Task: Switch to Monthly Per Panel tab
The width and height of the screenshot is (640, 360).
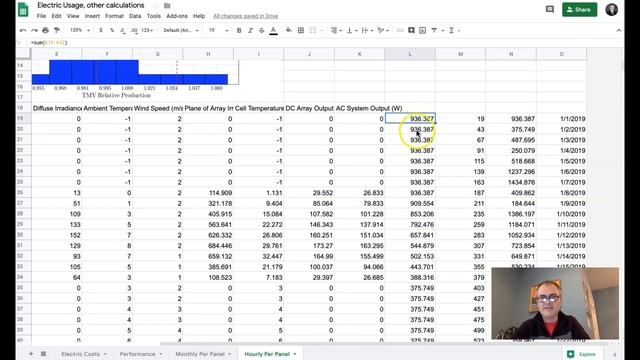Action: coord(200,354)
